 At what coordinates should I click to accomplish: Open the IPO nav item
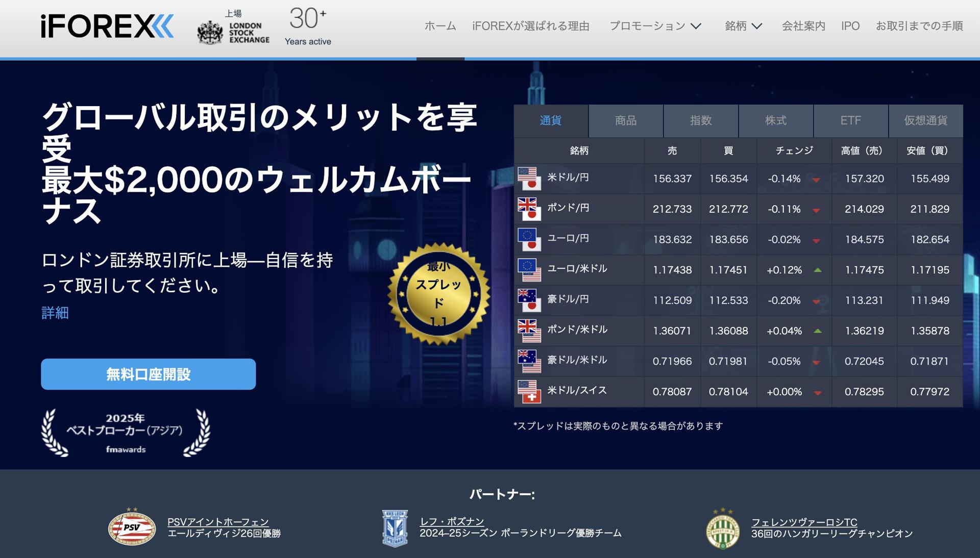click(x=850, y=26)
